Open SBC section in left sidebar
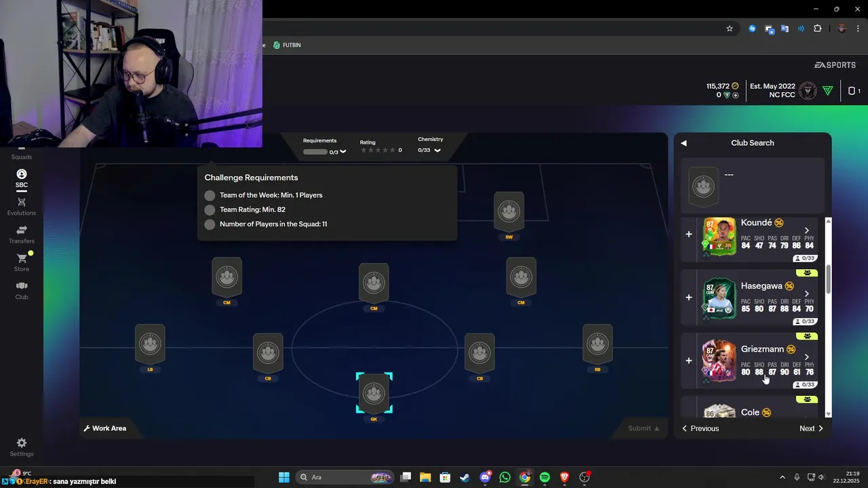The width and height of the screenshot is (868, 488). (22, 179)
